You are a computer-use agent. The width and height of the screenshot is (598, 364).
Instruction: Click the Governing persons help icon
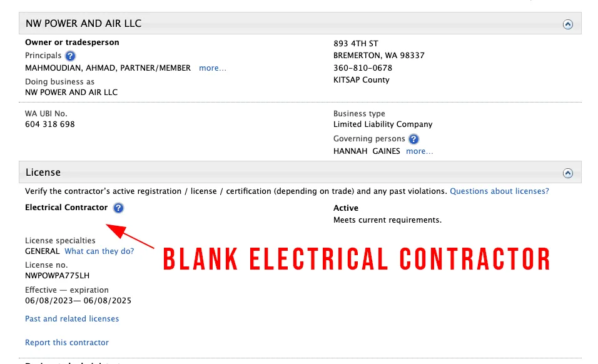coord(413,139)
